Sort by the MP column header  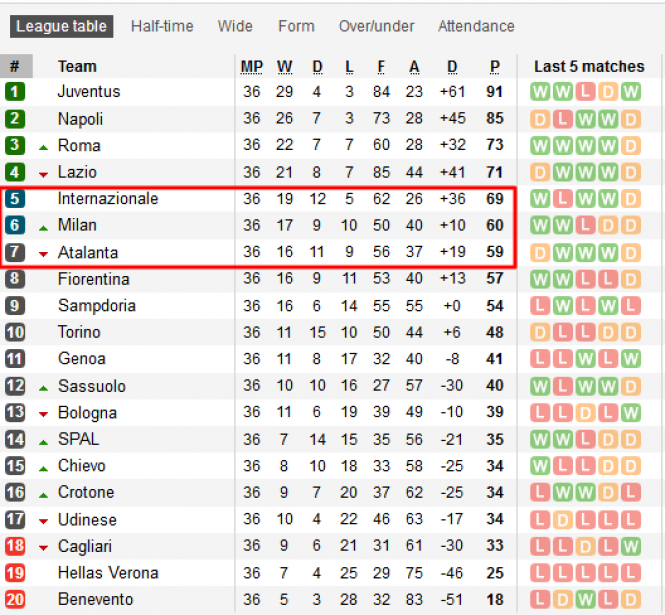251,67
